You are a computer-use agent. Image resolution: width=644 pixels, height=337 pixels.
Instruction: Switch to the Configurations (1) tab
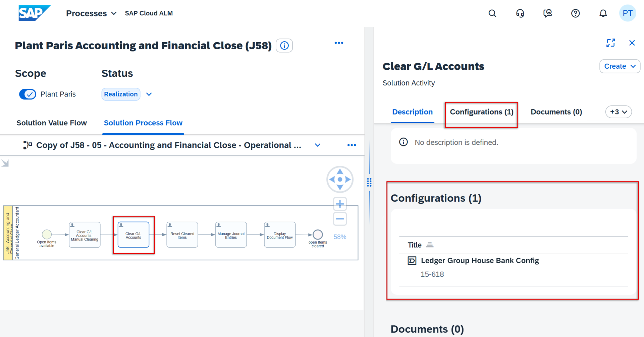481,112
